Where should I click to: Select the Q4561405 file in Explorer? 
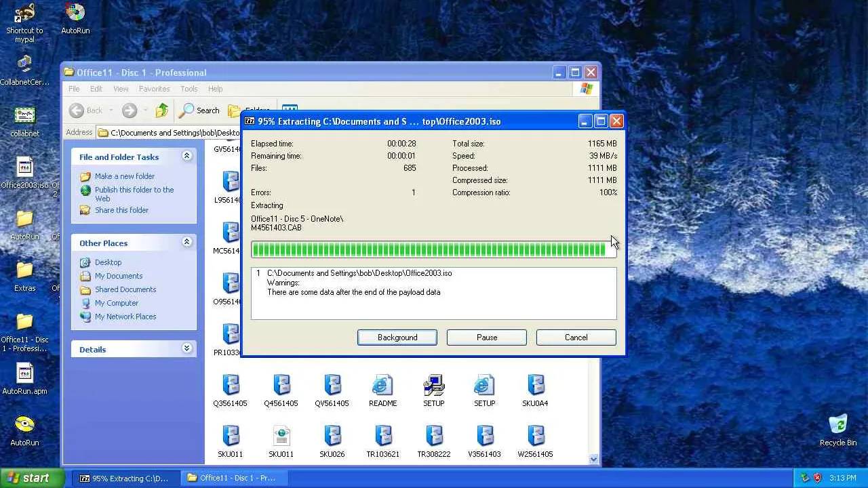pyautogui.click(x=281, y=392)
